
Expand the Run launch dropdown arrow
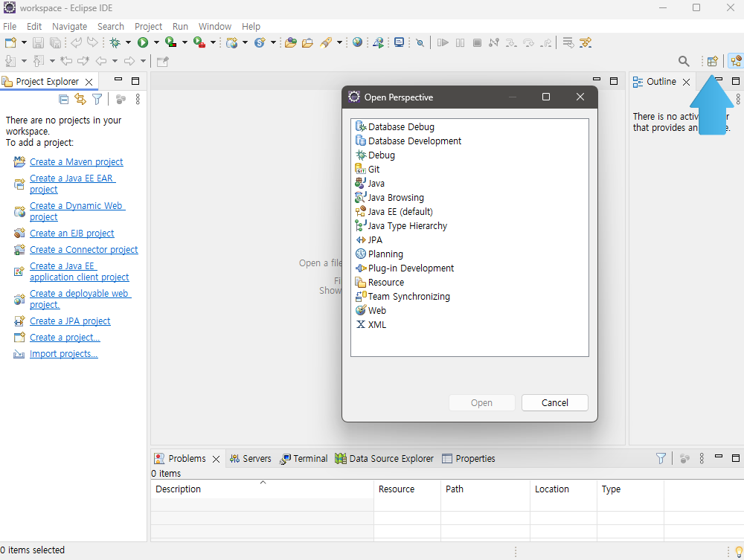[x=156, y=42]
